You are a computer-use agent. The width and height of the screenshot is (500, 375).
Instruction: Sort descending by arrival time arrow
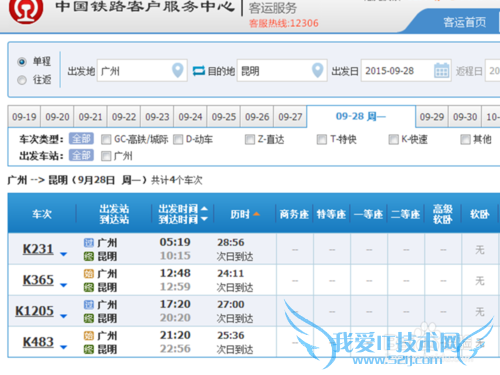[x=204, y=219]
